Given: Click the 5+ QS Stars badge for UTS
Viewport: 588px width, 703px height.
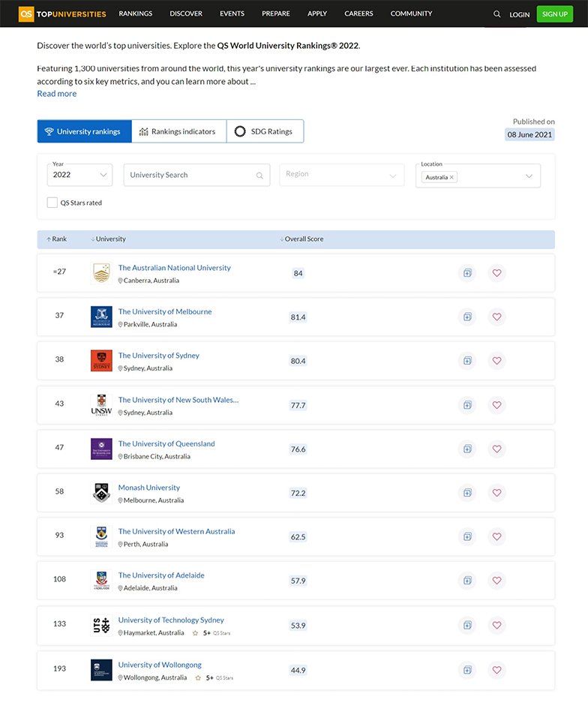Looking at the screenshot, I should [211, 633].
